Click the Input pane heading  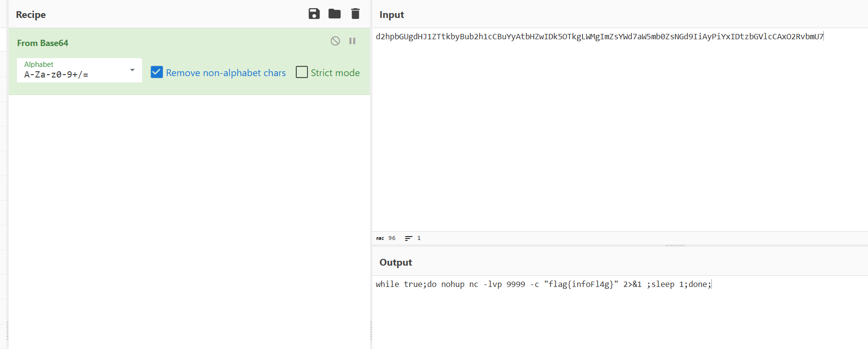point(392,15)
